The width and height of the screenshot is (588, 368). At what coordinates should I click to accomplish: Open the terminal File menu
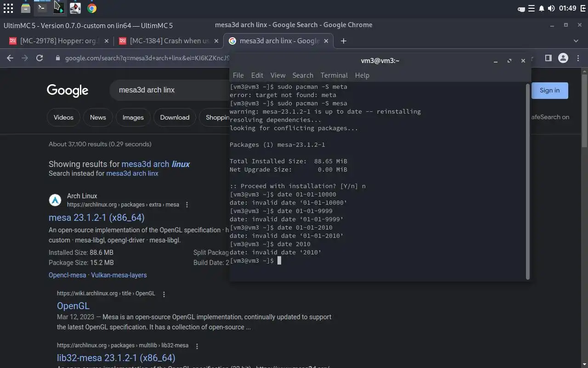coord(238,75)
